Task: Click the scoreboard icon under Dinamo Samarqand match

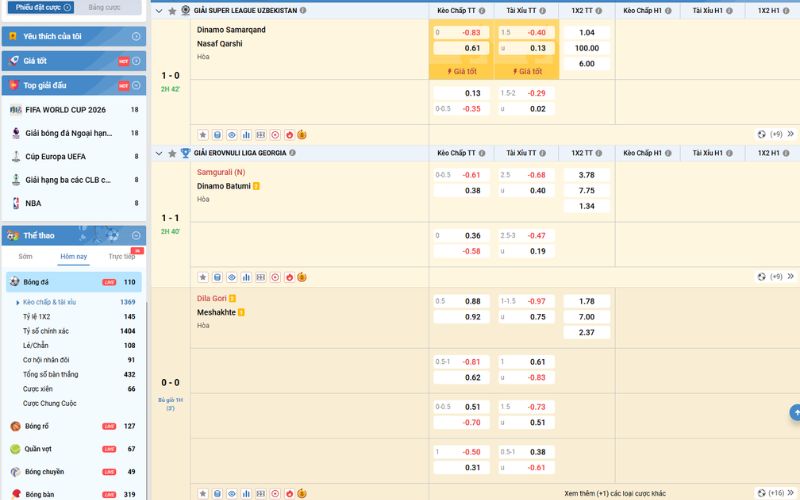Action: click(260, 134)
